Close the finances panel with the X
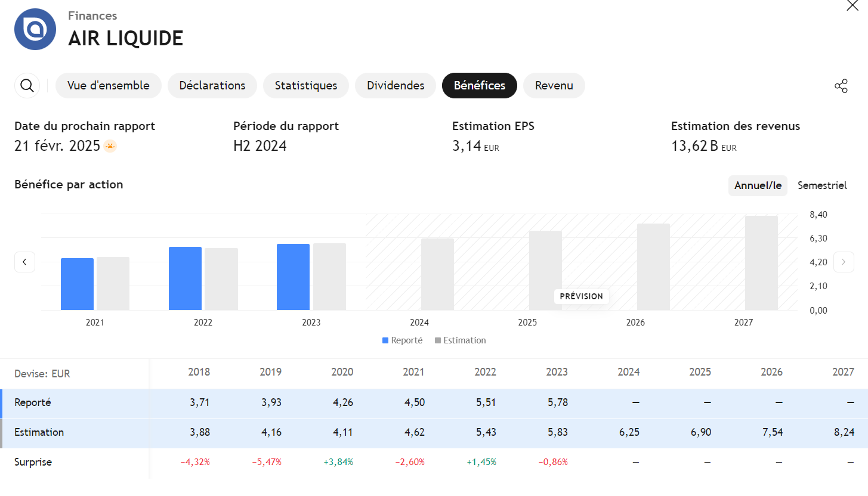 point(852,6)
